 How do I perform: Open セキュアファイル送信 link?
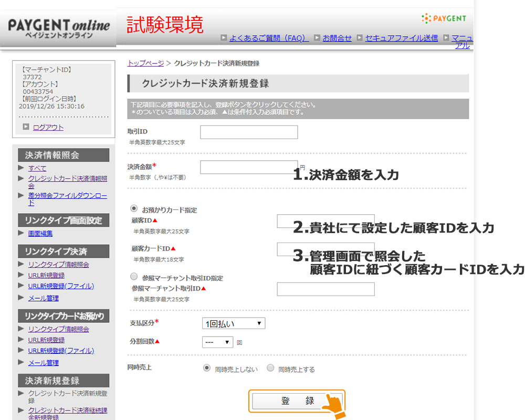pyautogui.click(x=402, y=38)
